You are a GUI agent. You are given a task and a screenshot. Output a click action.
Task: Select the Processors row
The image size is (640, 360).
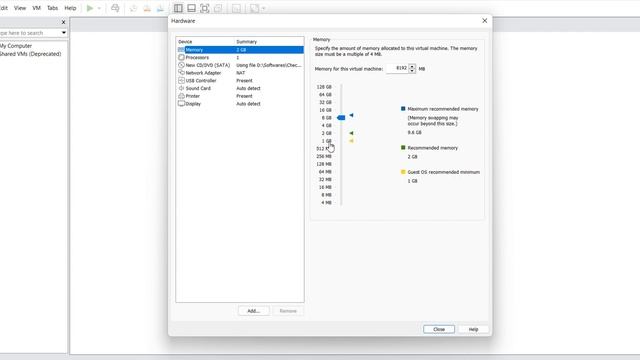click(240, 58)
